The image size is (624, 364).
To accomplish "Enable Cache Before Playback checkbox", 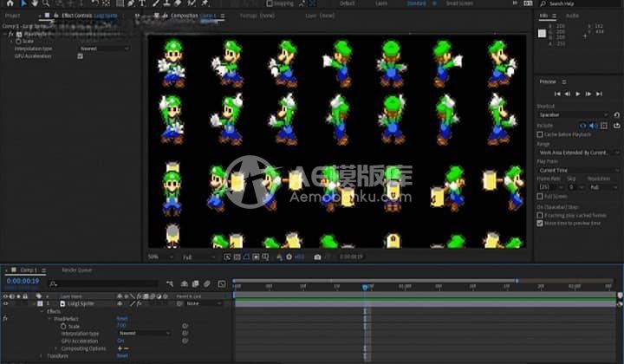I will point(540,134).
